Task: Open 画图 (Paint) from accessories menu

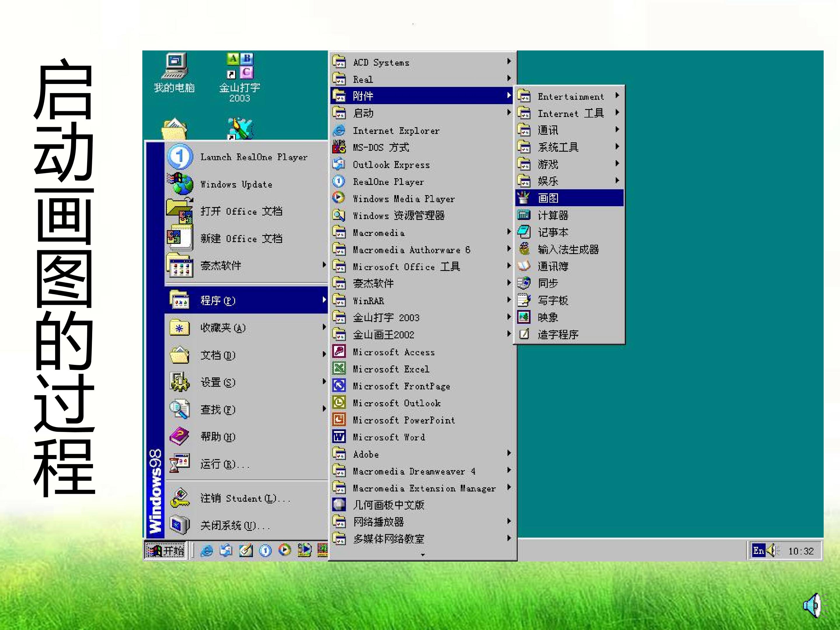Action: (569, 198)
